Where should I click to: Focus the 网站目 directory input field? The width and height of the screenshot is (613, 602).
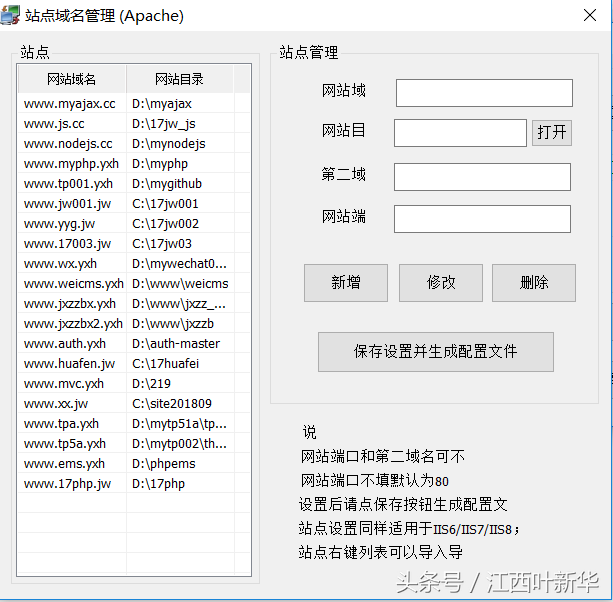pyautogui.click(x=460, y=133)
